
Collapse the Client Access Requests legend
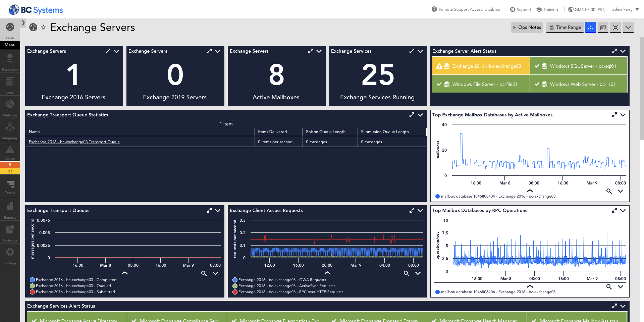(327, 273)
